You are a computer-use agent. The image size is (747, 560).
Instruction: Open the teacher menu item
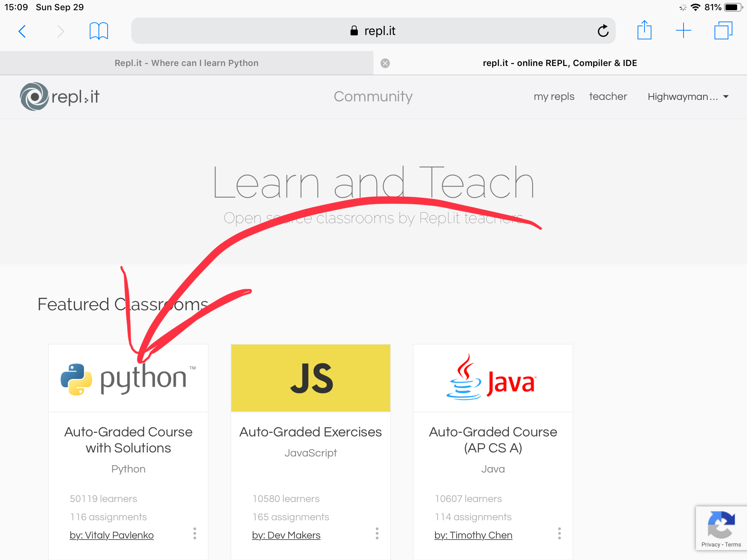pos(608,96)
